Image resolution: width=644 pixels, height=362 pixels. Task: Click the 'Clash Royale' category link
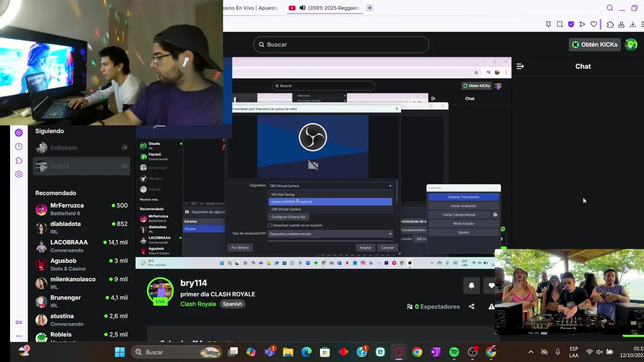pos(198,304)
